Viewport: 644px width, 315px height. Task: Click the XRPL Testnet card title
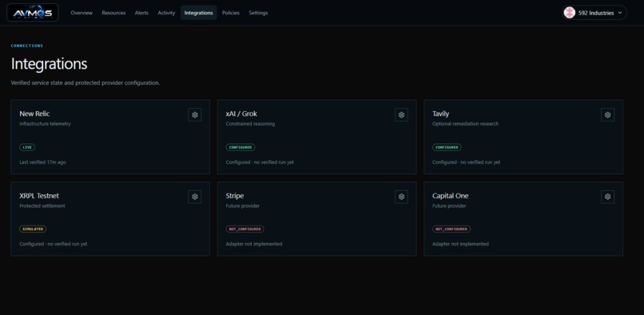[x=39, y=196]
